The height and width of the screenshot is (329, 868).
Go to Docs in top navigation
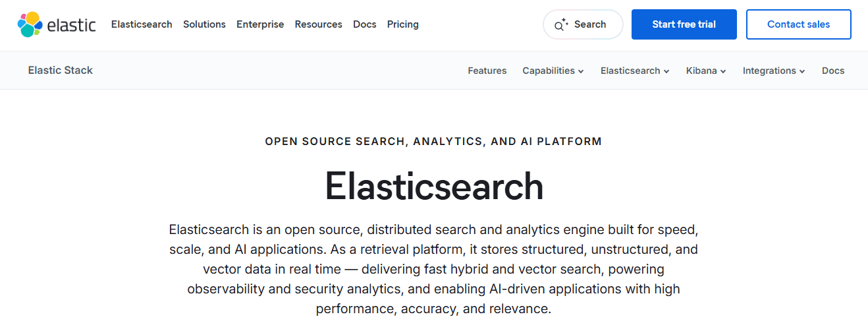(365, 24)
